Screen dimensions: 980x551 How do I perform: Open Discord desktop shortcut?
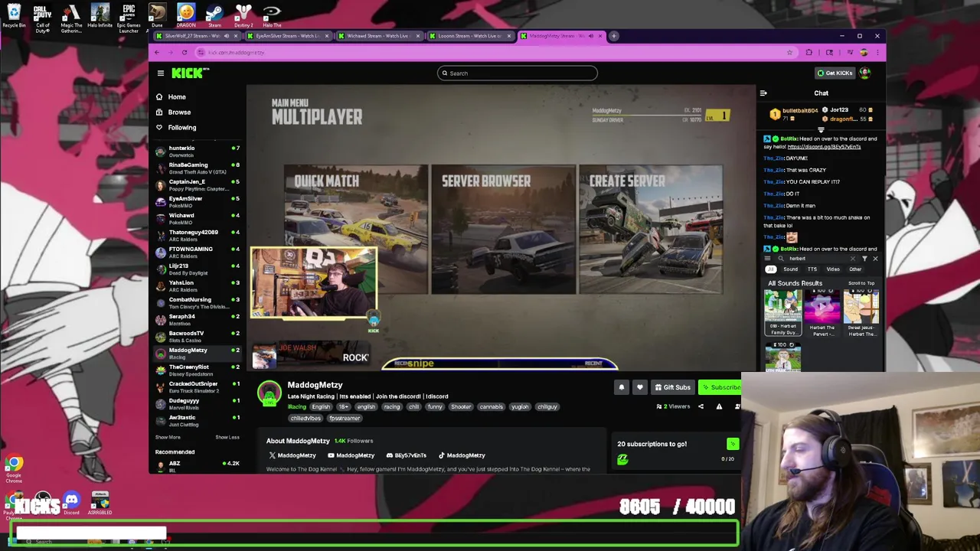point(71,503)
